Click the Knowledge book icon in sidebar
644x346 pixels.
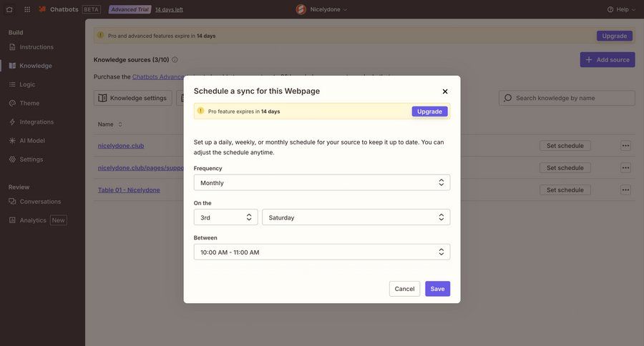point(12,66)
